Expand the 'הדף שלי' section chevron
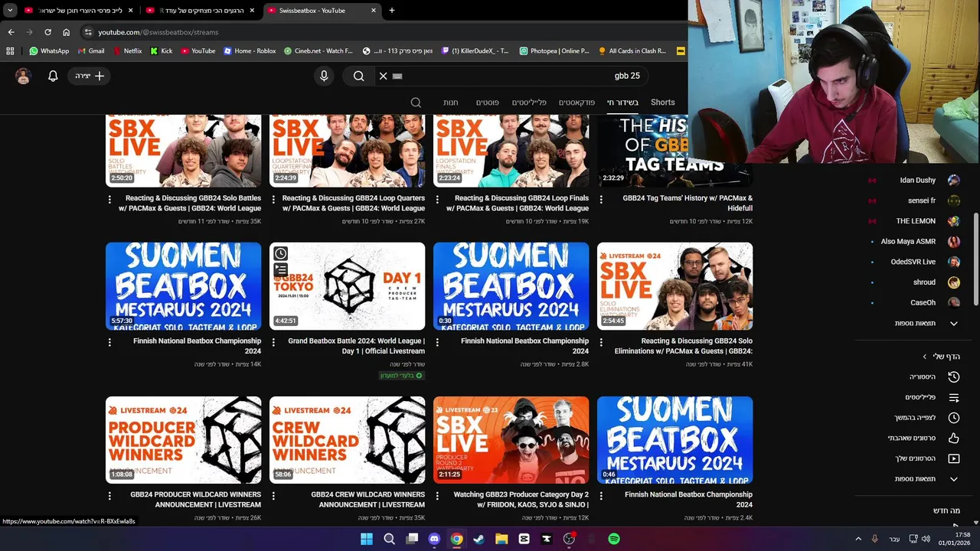This screenshot has width=980, height=551. click(925, 357)
